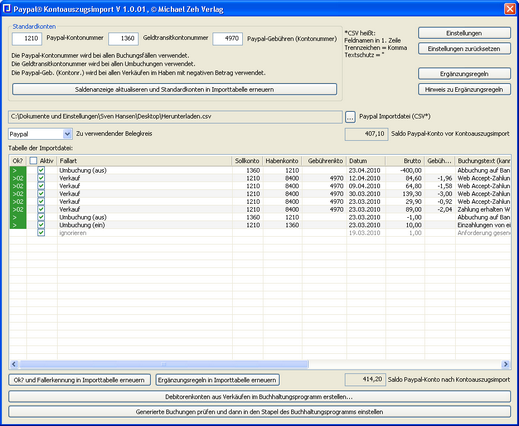Edit the Paypal-Gebühren field 4970

click(x=227, y=39)
